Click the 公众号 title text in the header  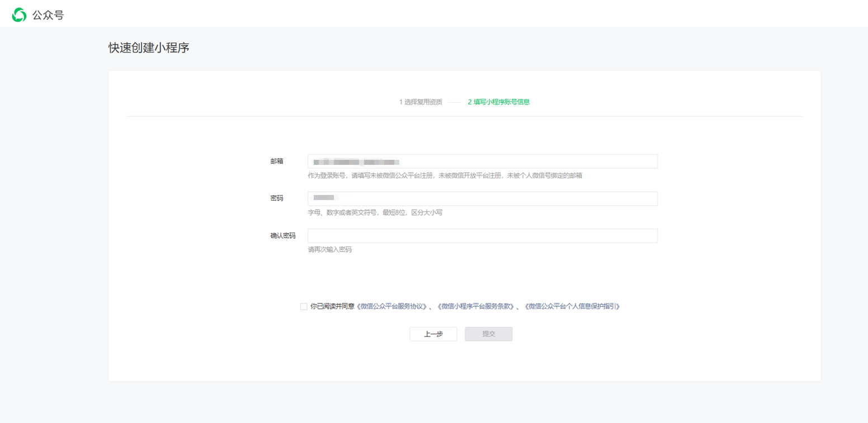[x=48, y=15]
